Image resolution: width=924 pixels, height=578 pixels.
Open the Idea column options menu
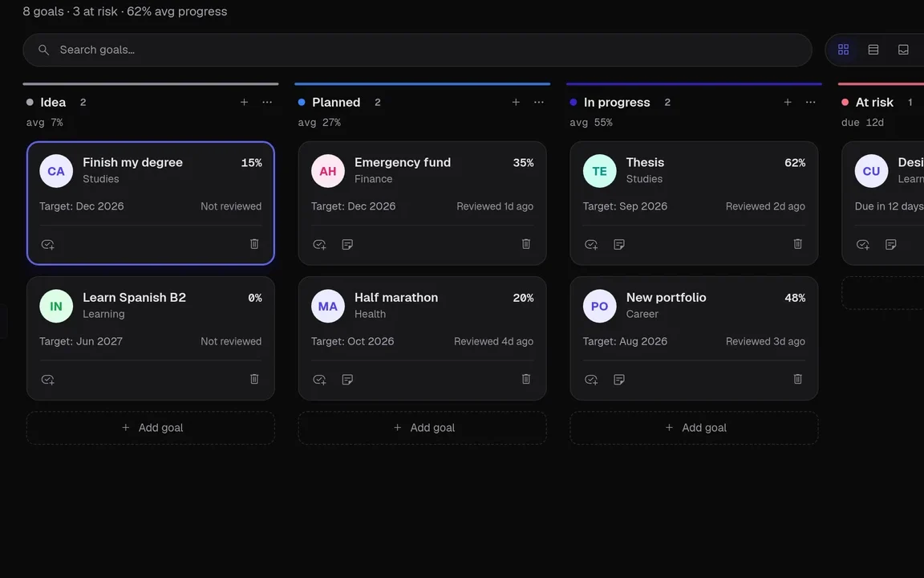267,102
